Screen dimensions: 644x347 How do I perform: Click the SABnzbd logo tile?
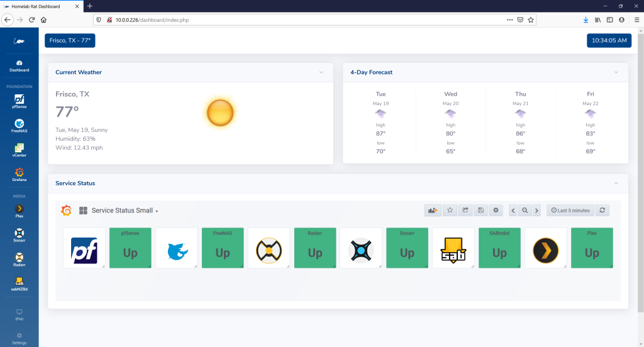click(x=453, y=248)
